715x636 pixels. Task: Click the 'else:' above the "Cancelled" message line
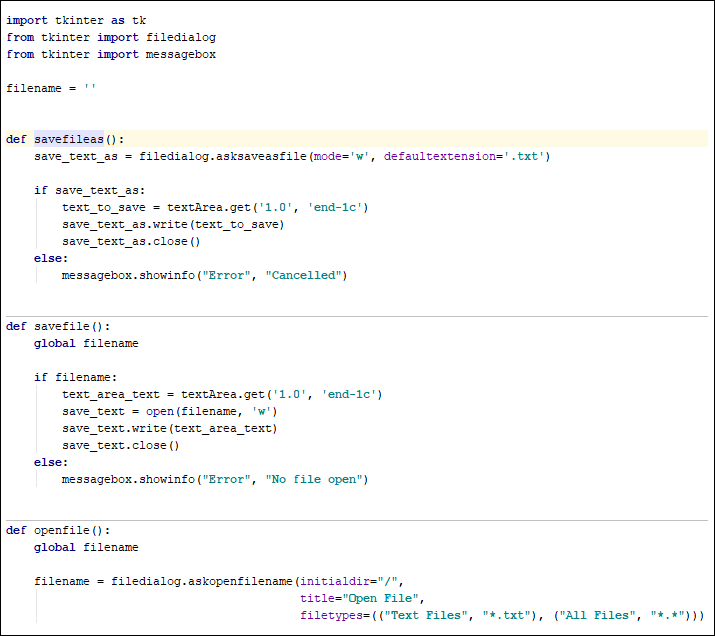coord(51,259)
